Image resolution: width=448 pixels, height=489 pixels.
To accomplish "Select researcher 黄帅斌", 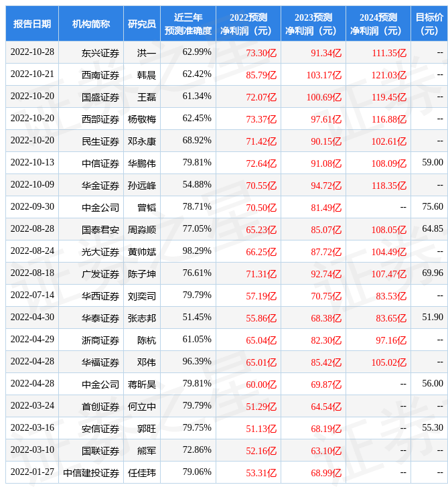I will point(142,252).
